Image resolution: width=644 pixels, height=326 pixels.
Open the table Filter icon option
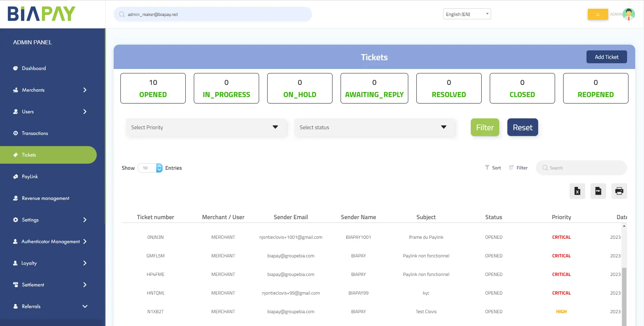511,168
